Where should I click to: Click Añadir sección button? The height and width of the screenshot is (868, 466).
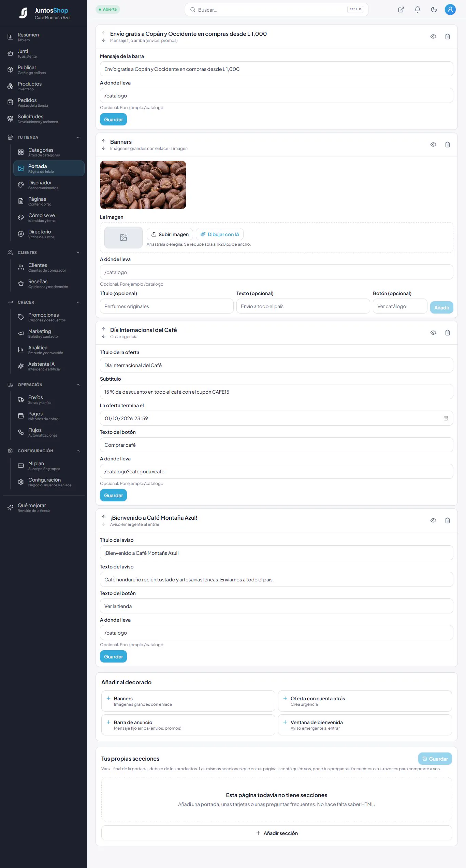pos(276,833)
